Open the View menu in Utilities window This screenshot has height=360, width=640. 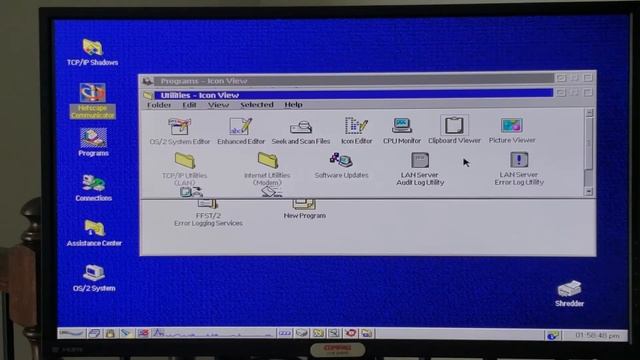(x=218, y=105)
